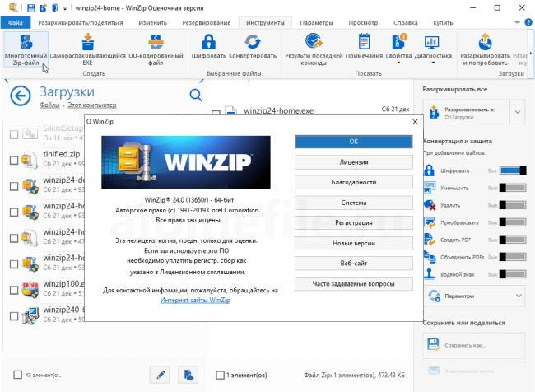
Task: Click the save icon in title bar
Action: [31, 7]
